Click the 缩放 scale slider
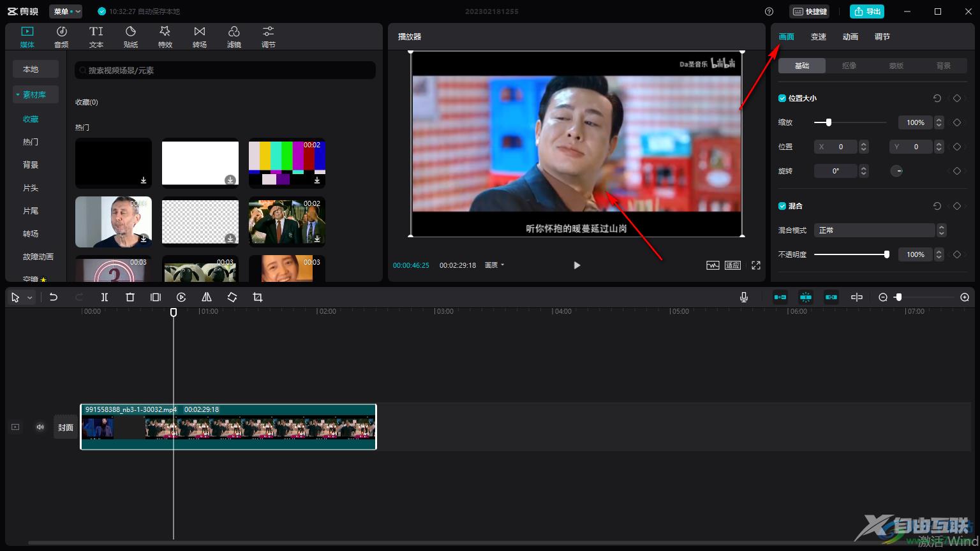980x551 pixels. coord(850,122)
